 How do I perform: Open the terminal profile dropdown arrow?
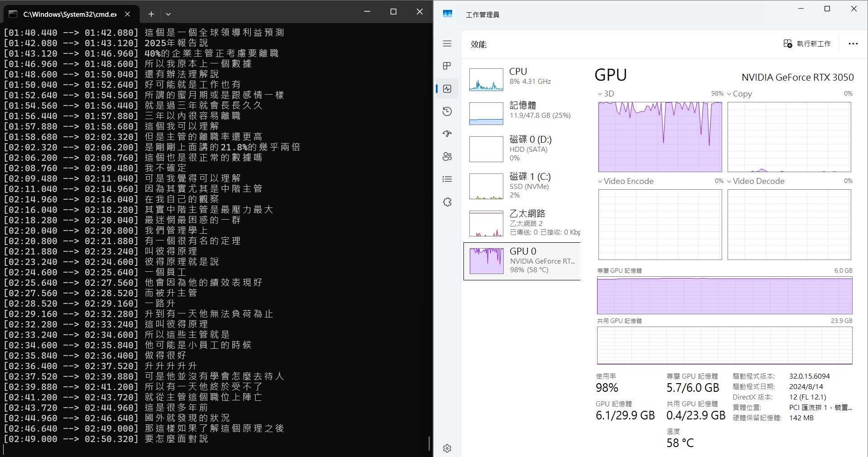point(168,14)
